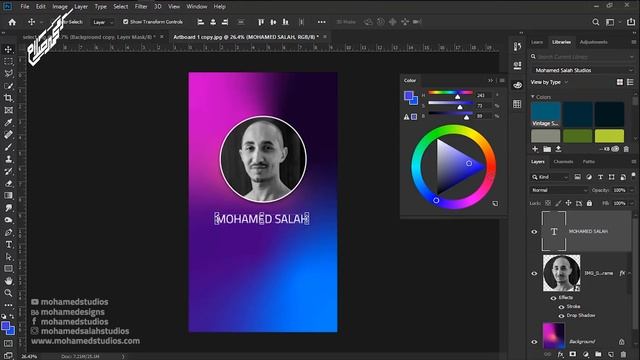Select the Horizontal Type tool
Screen dimensions: 640x360
8,244
